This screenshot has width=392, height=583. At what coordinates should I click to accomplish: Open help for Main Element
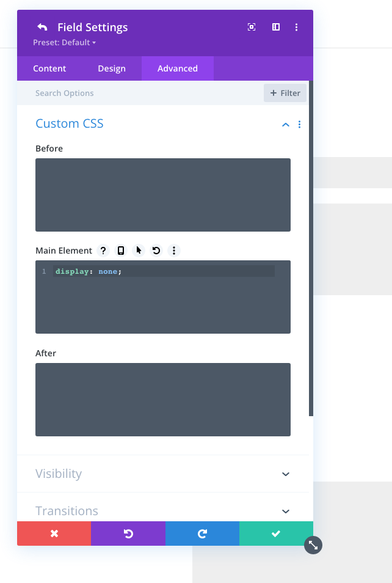(103, 251)
